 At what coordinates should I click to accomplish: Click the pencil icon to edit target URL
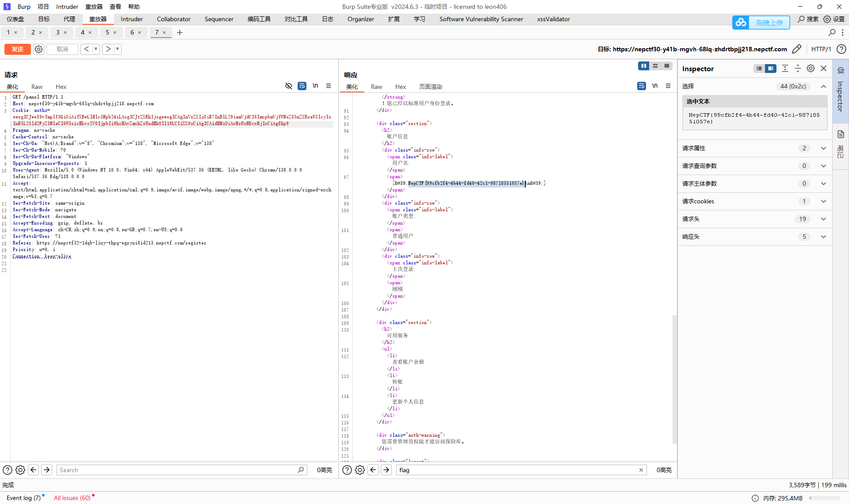[797, 49]
